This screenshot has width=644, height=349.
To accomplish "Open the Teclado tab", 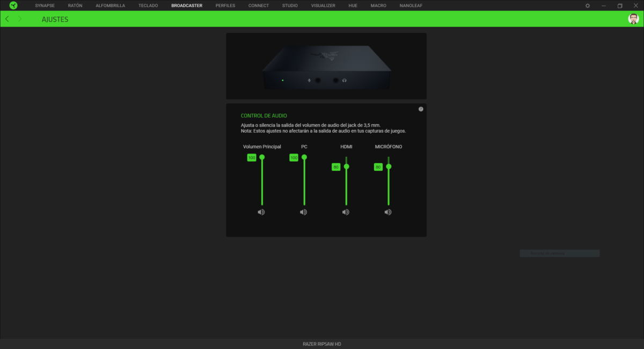I will [148, 5].
